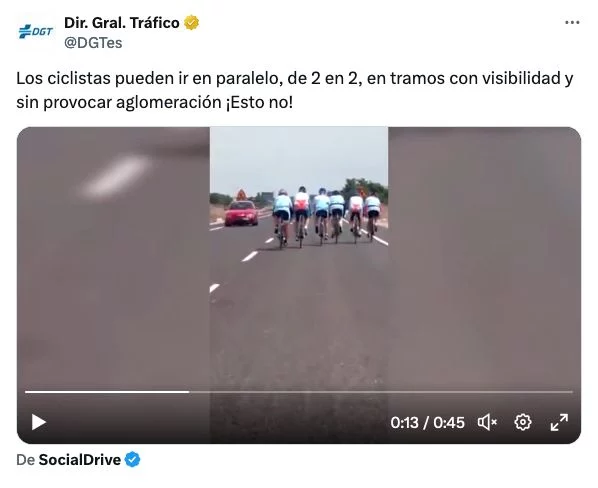Open the tweet more options menu

coord(572,23)
